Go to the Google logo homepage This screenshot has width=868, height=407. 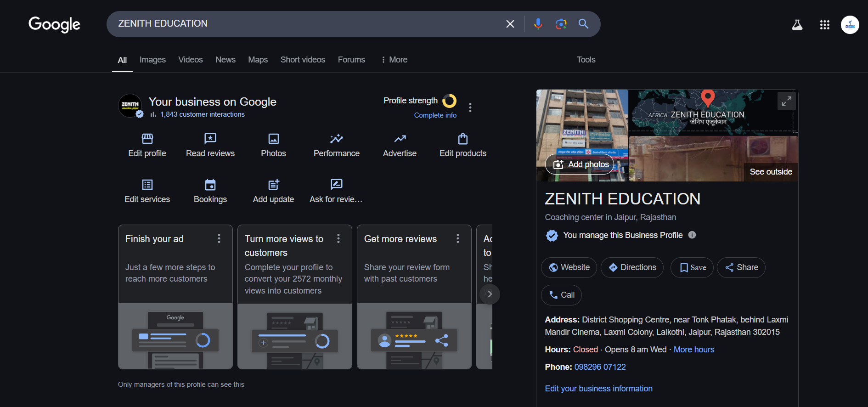tap(54, 24)
